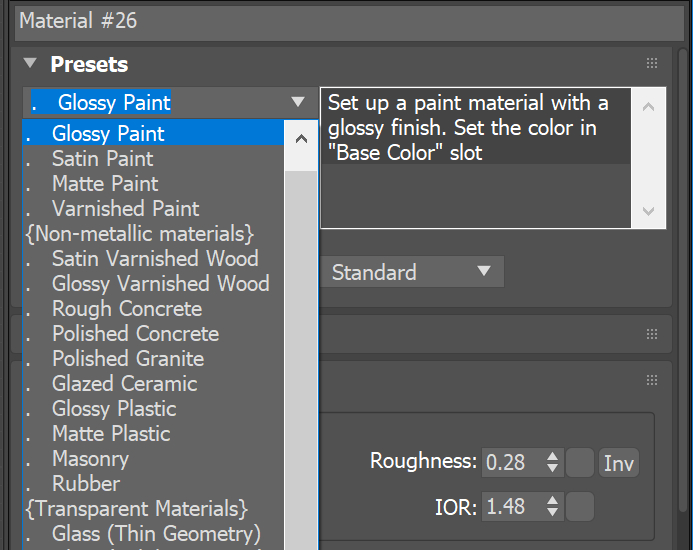Pick the Rough Concrete preset
Screen dimensions: 693x550
pos(153,308)
